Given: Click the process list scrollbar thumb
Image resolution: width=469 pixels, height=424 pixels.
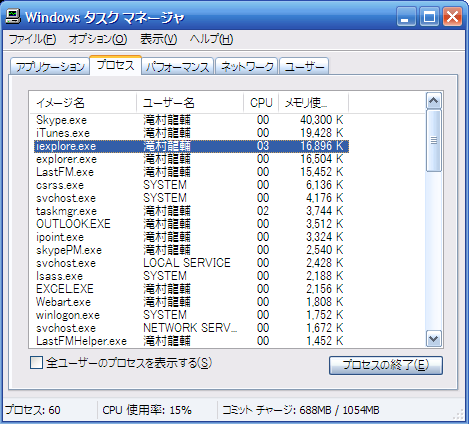Looking at the screenshot, I should (434, 141).
